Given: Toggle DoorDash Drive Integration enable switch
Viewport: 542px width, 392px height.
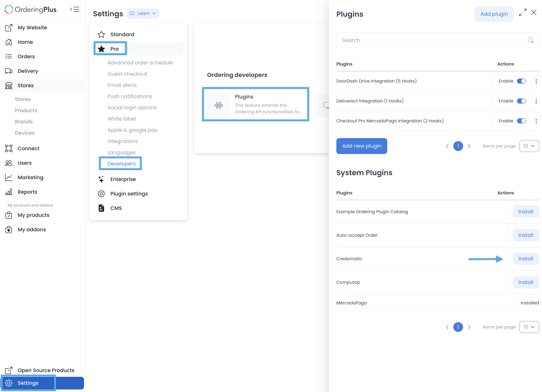Looking at the screenshot, I should point(521,81).
